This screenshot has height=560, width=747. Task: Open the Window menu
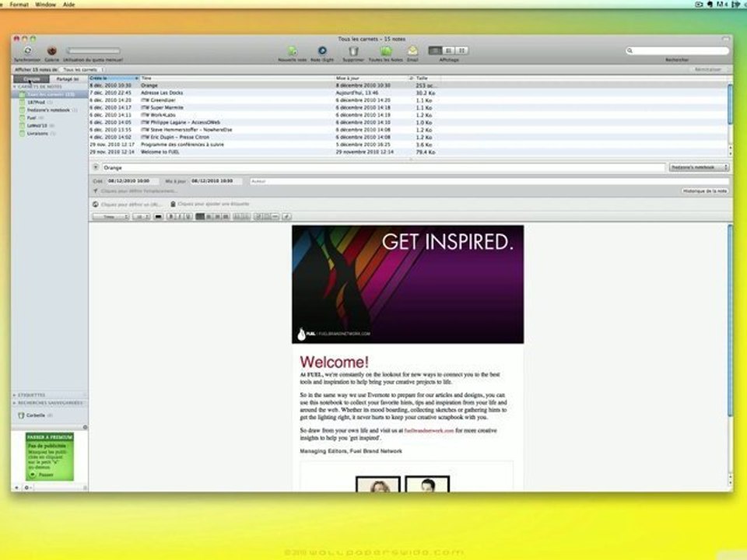point(45,5)
